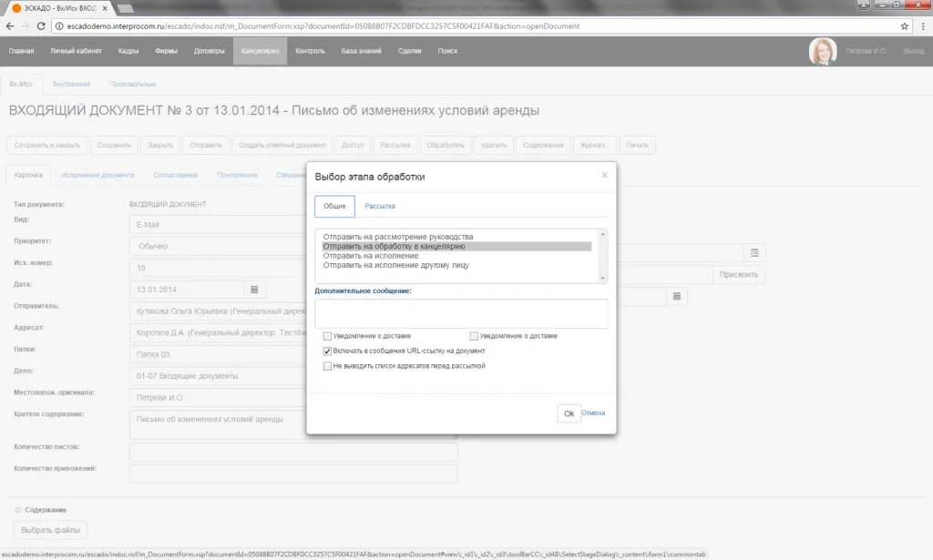Viewport: 933px width, 560px height.
Task: Bookmark the page with the star icon
Action: pos(904,26)
